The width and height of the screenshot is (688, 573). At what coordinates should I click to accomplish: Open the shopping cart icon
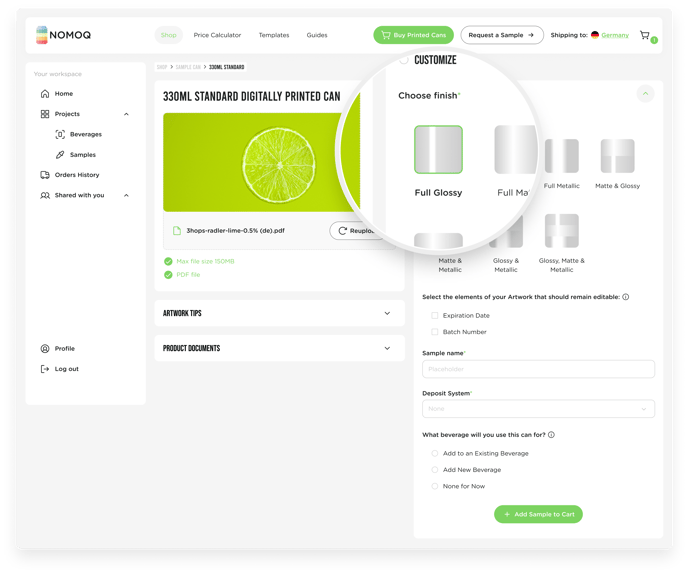pyautogui.click(x=645, y=35)
